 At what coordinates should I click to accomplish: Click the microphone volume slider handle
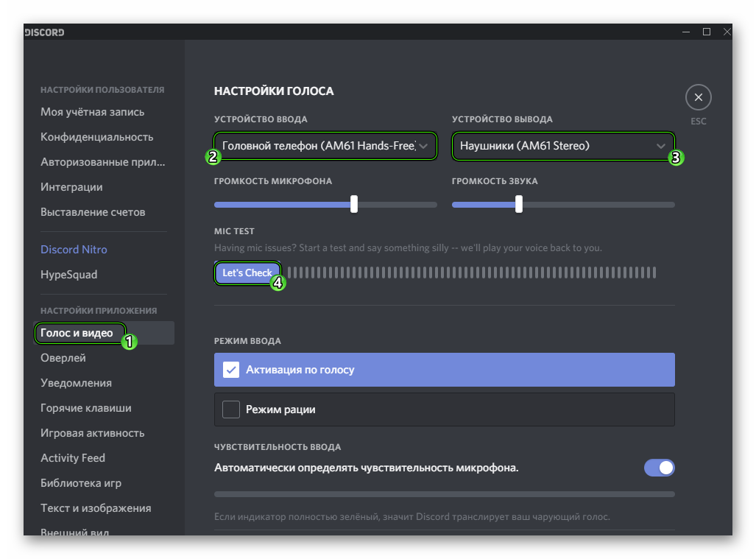[354, 204]
